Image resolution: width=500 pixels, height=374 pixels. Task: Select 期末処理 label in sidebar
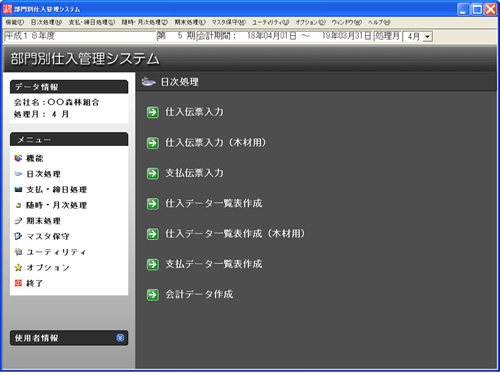[x=43, y=221]
